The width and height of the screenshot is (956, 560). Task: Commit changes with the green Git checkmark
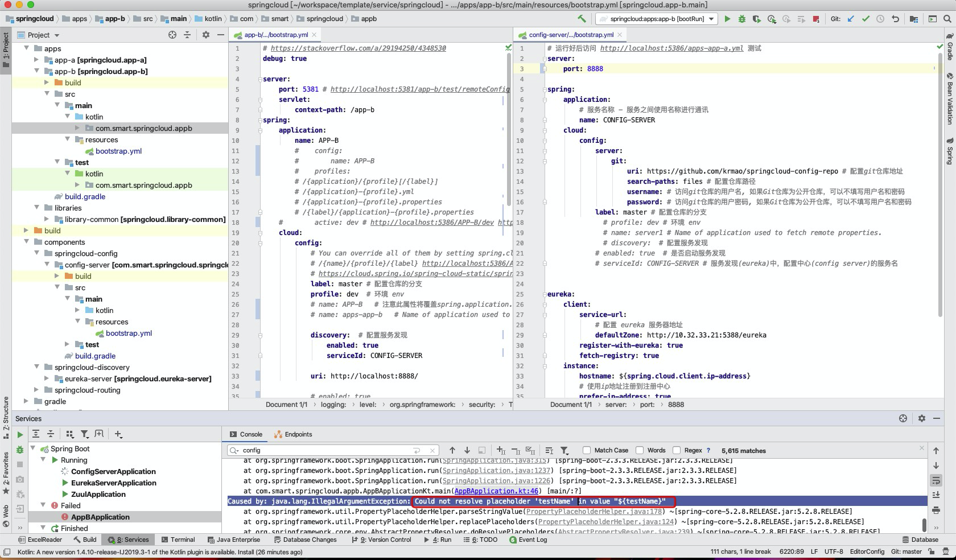(866, 19)
